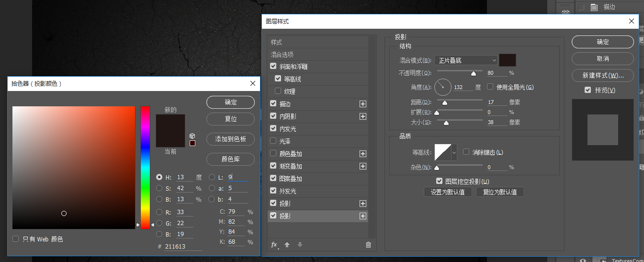The height and width of the screenshot is (262, 644).
Task: Click plus icon on the highlighted 投影 row
Action: coord(363,216)
